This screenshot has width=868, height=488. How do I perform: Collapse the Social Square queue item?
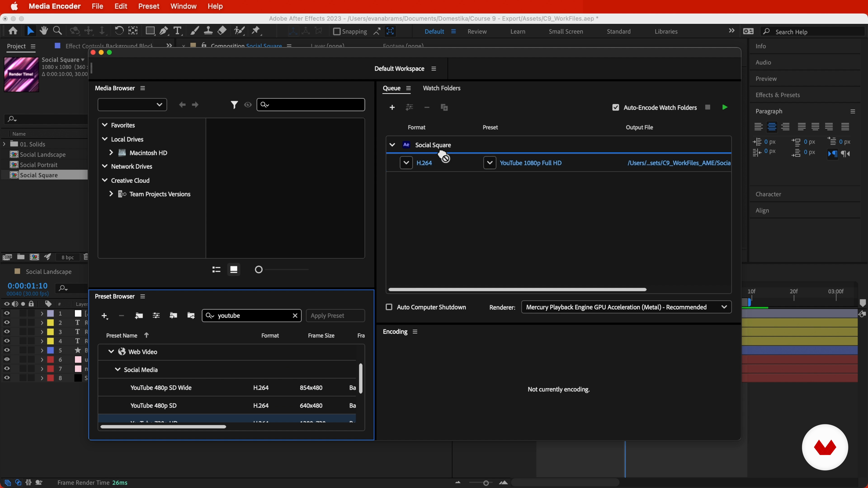pos(392,145)
